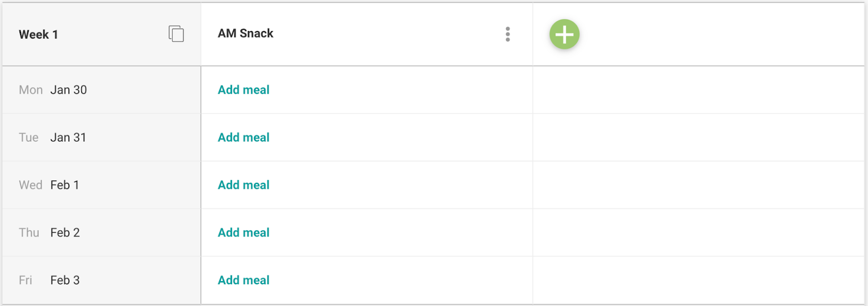Click the empty cell beside Monday's Add meal
The image size is (868, 306).
pos(698,90)
